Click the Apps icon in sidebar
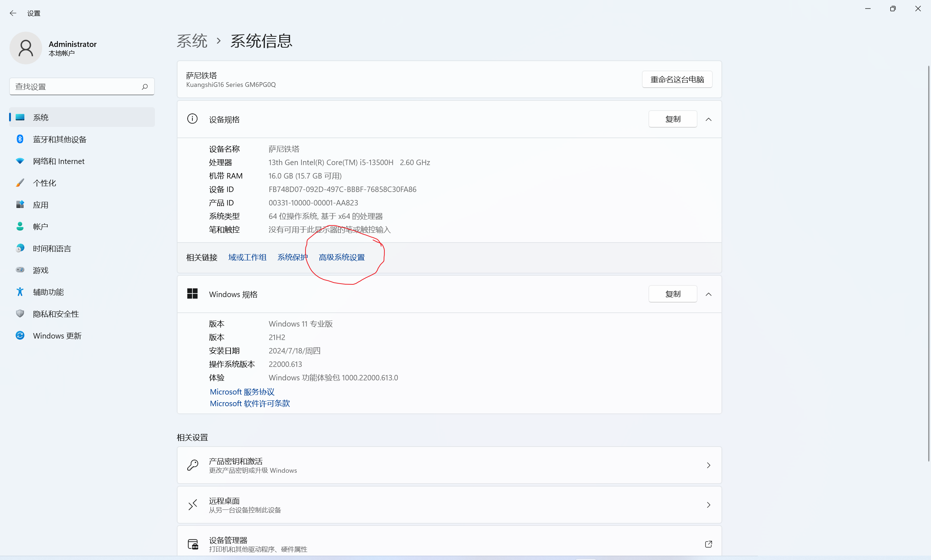Image resolution: width=931 pixels, height=560 pixels. coord(20,204)
